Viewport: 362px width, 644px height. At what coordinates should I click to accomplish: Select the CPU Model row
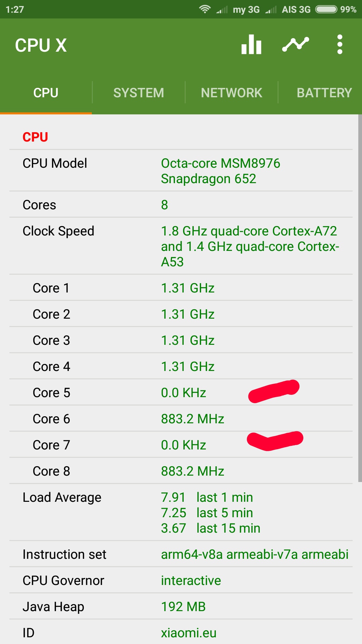[181, 171]
